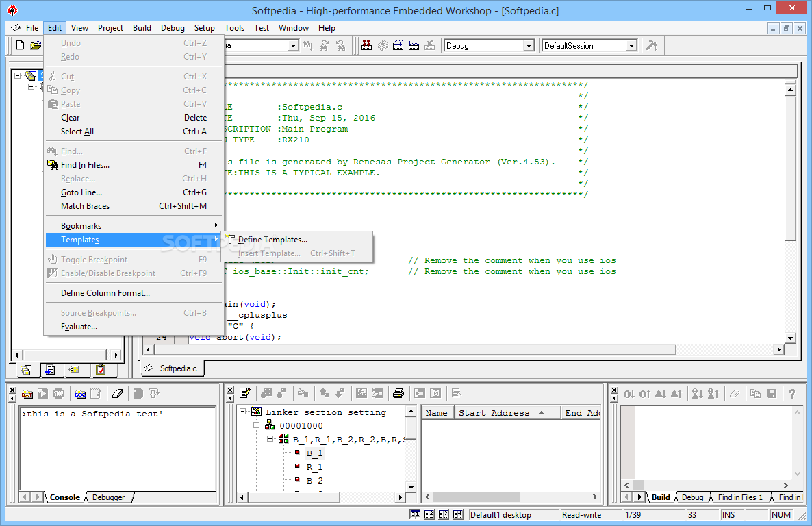Open the Find in Files 1 tab

coord(739,497)
